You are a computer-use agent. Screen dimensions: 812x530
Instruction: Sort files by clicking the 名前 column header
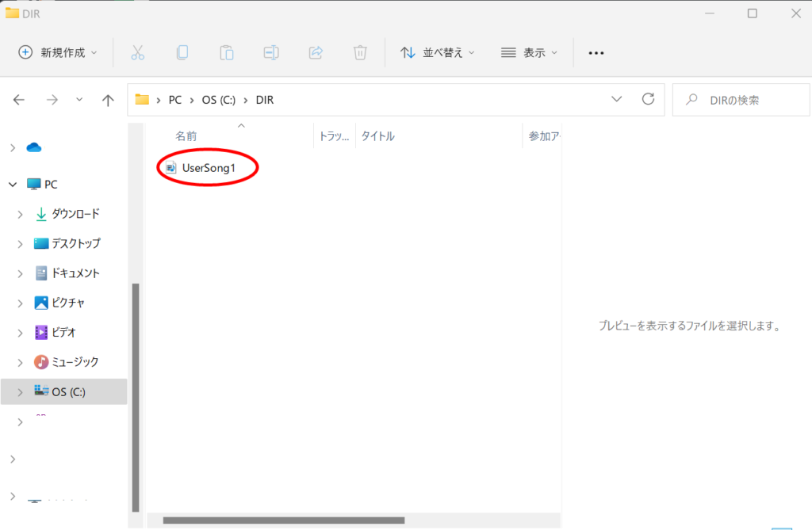point(186,135)
